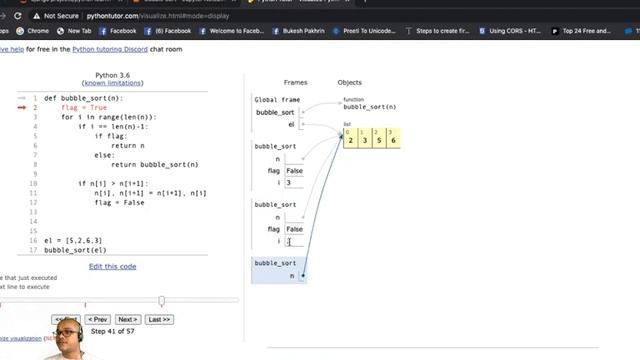
Task: Click highlighted active bubble_sort frame
Action: (x=279, y=270)
